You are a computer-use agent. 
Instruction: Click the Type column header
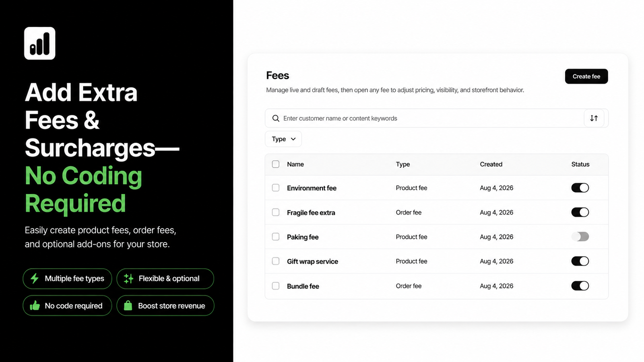[403, 164]
